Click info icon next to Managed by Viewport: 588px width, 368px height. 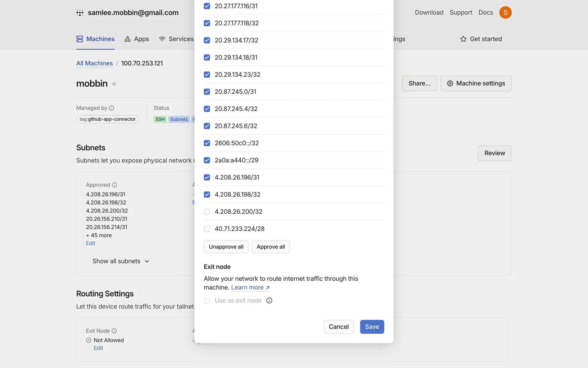[x=111, y=108]
